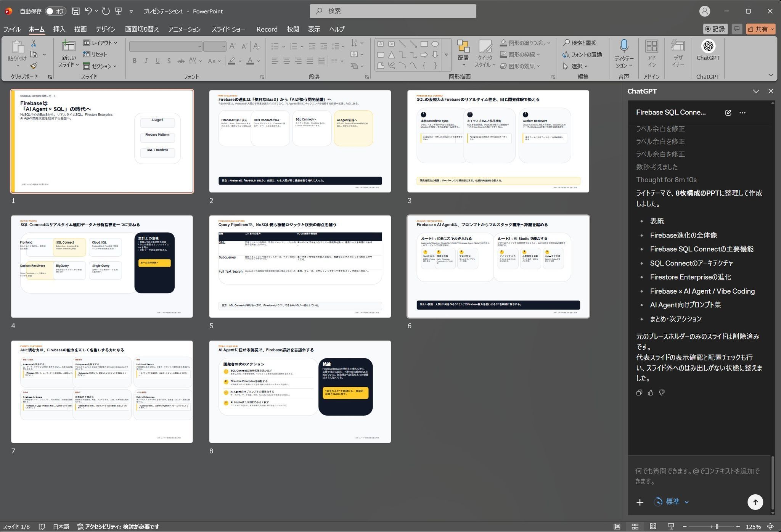This screenshot has width=781, height=532.
Task: Open the three-dot menu in ChatGPT pane
Action: [x=742, y=113]
